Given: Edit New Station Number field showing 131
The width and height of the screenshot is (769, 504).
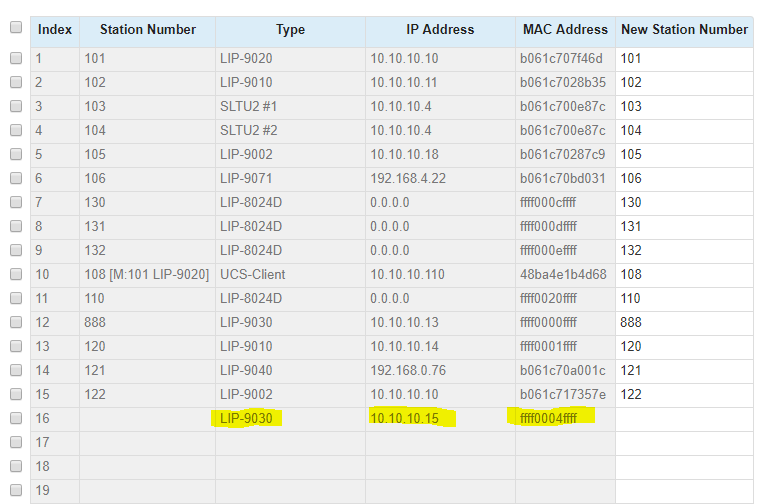Looking at the screenshot, I should coord(684,227).
